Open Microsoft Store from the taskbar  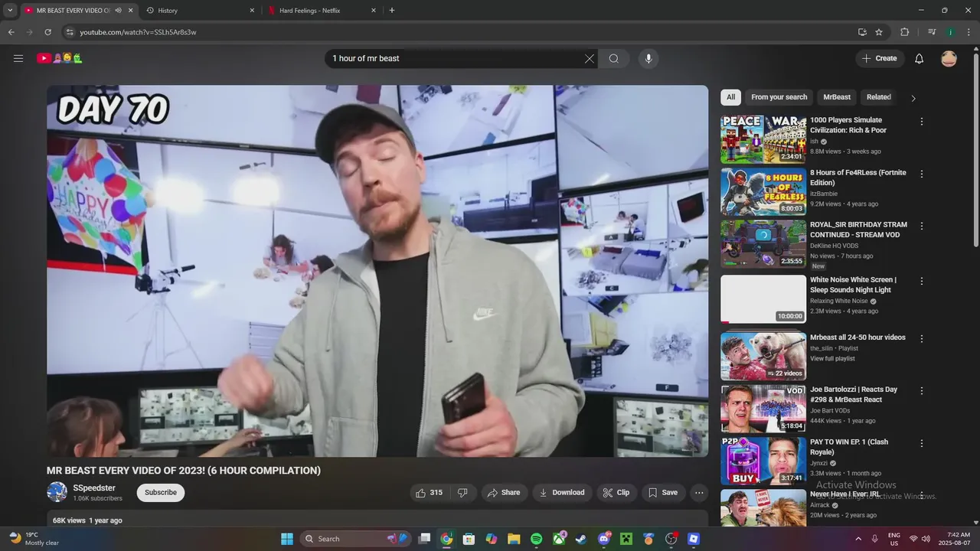[x=469, y=539]
